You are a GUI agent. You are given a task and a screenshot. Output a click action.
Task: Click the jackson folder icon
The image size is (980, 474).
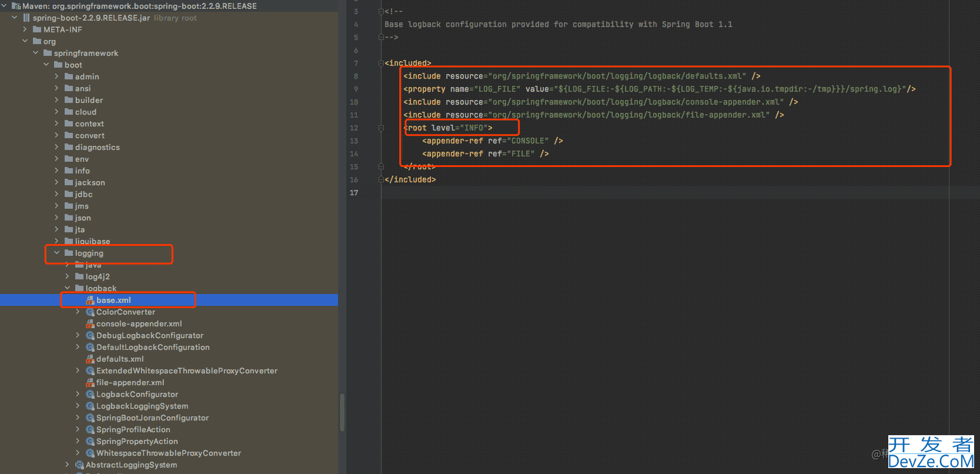pyautogui.click(x=69, y=182)
